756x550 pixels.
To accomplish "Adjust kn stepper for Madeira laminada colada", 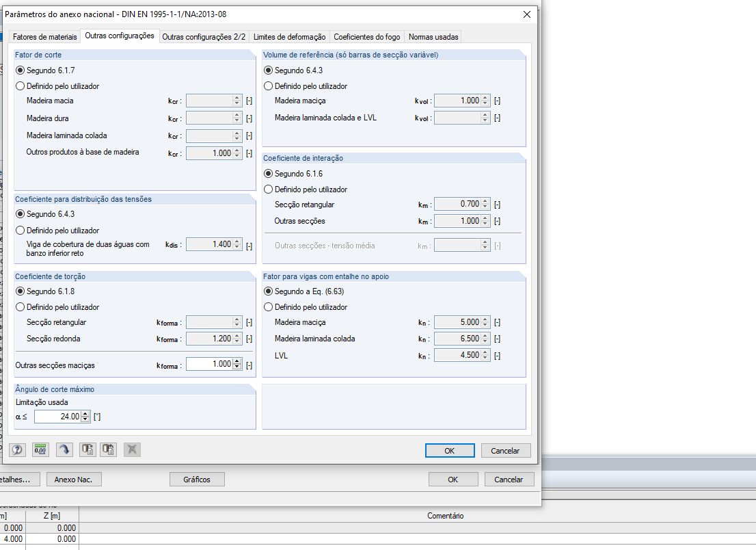I will point(485,339).
